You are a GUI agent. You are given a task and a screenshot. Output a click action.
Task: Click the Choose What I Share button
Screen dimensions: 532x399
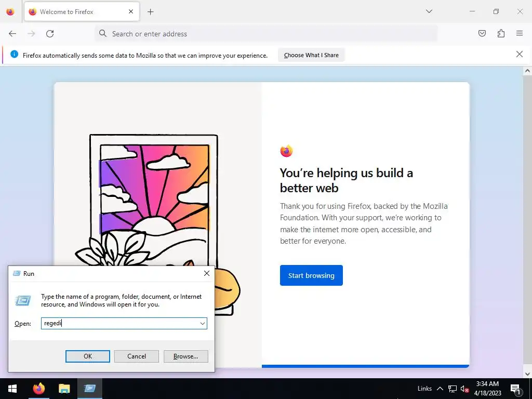pos(311,55)
